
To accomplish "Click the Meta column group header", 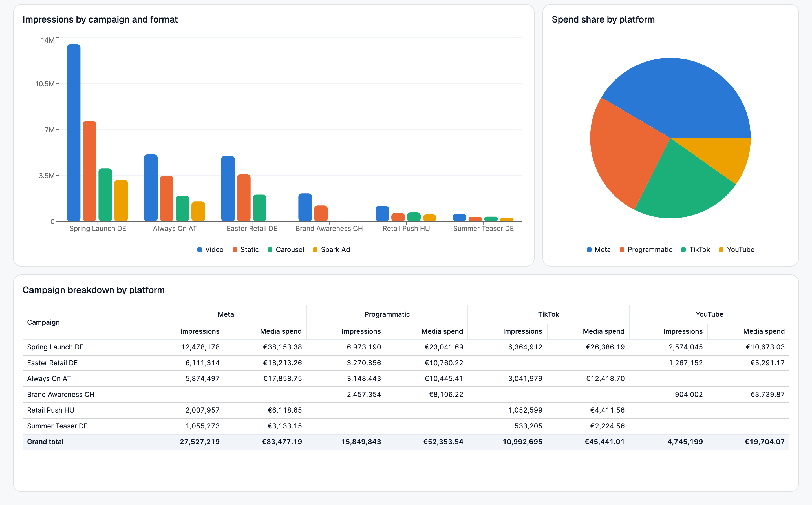I will point(226,314).
